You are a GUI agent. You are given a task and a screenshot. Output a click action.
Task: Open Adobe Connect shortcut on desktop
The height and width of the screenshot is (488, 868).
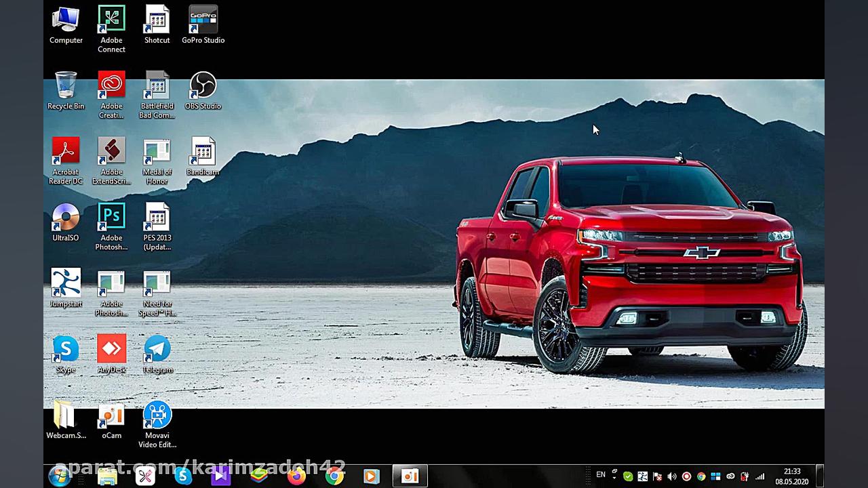point(111,30)
